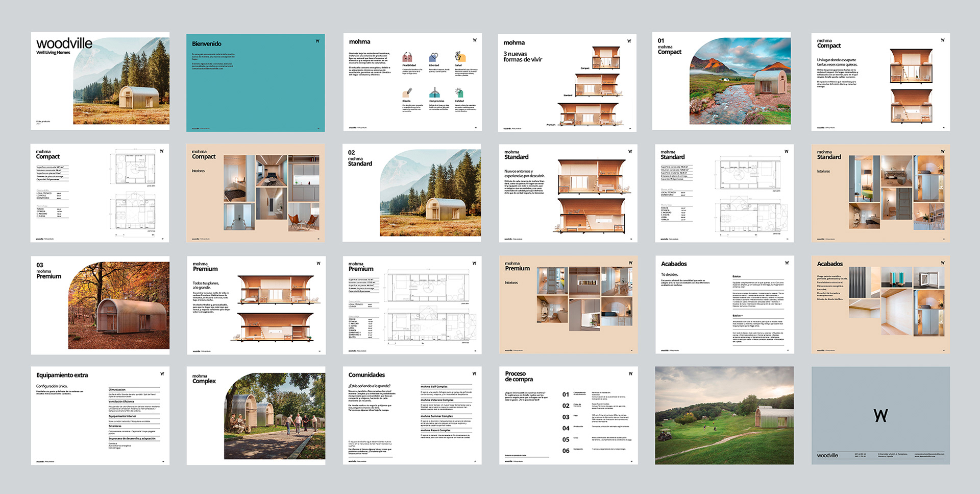Click the 'Proceso de compra' heading
This screenshot has height=494, width=980.
[x=519, y=377]
